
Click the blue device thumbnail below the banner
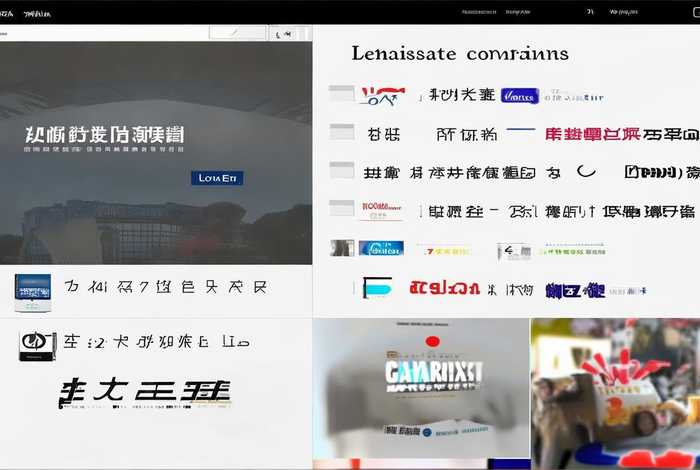(x=33, y=292)
